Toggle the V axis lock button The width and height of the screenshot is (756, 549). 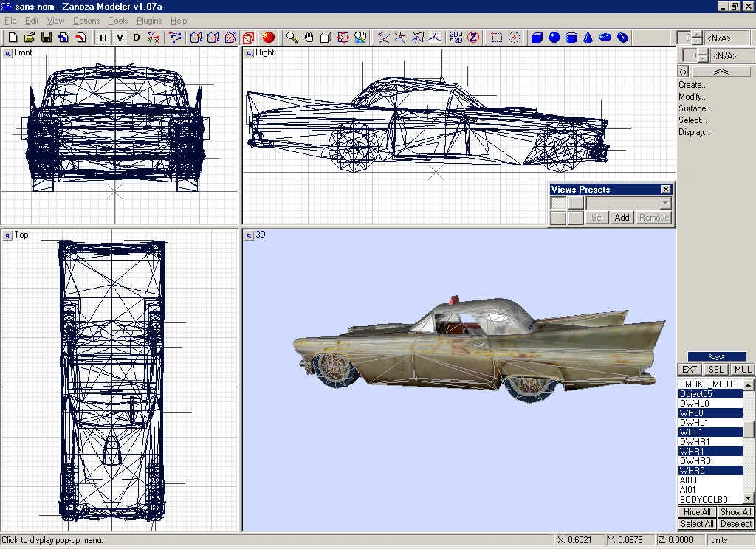[119, 37]
